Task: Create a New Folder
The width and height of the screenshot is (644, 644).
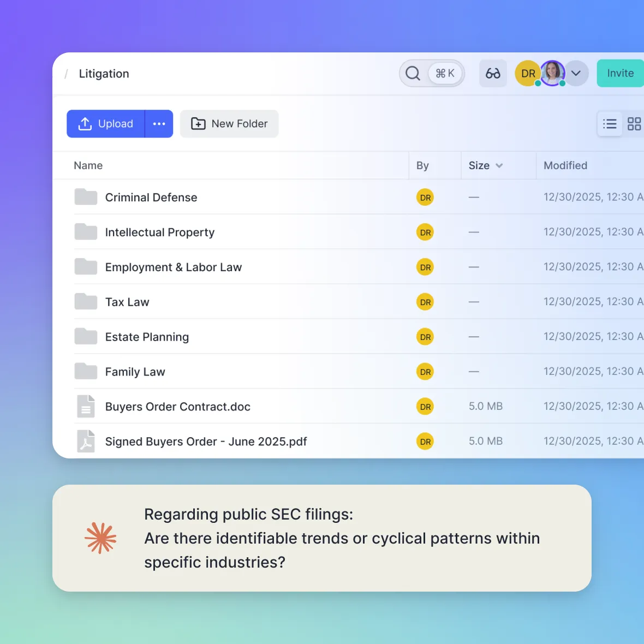Action: click(229, 124)
